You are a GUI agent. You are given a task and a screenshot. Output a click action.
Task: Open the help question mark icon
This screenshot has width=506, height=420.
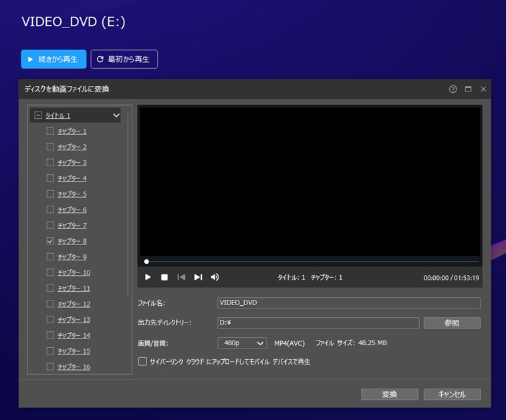pos(453,89)
